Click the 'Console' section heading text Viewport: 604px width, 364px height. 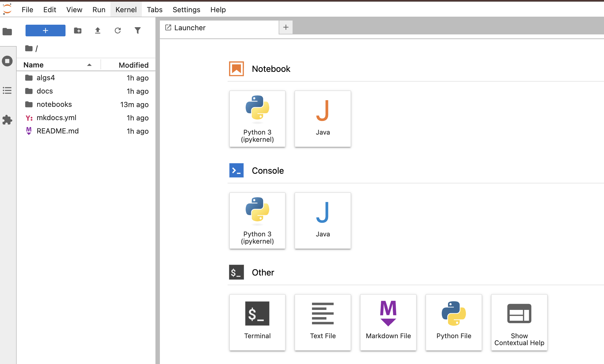(268, 171)
